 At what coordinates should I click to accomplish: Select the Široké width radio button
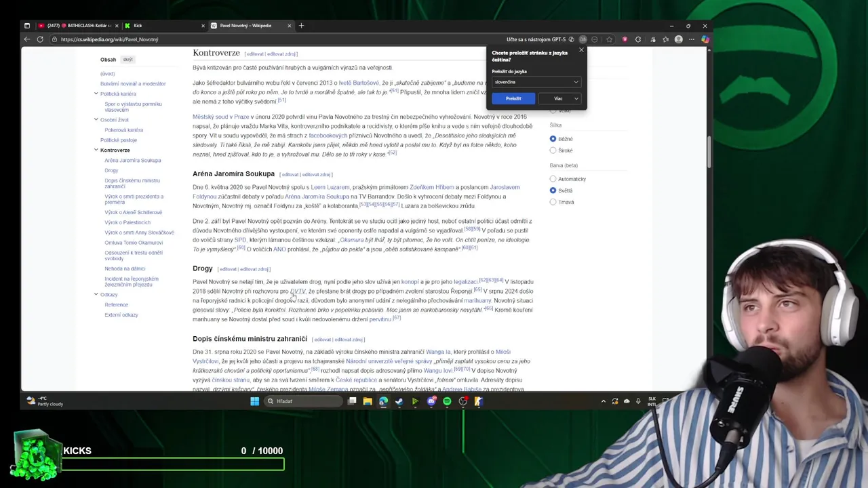[553, 150]
